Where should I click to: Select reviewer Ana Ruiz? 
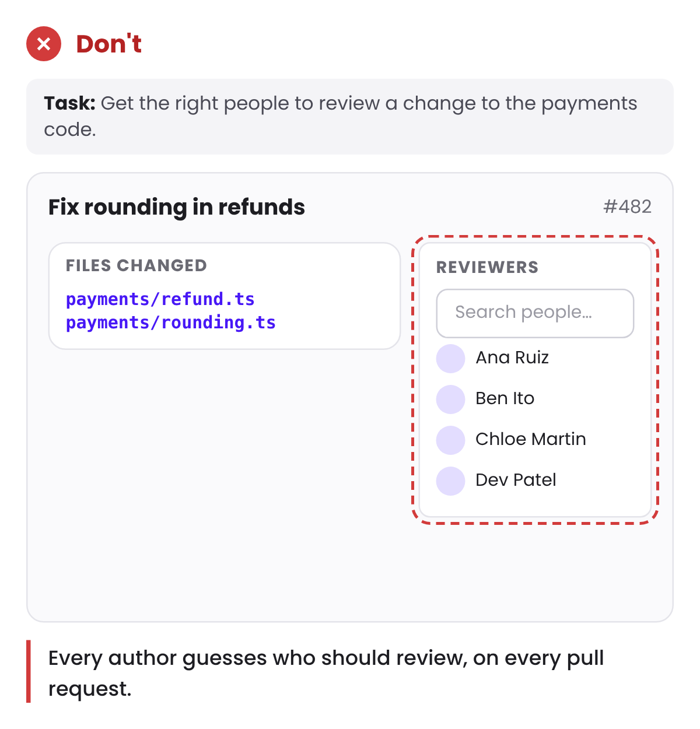pyautogui.click(x=535, y=358)
